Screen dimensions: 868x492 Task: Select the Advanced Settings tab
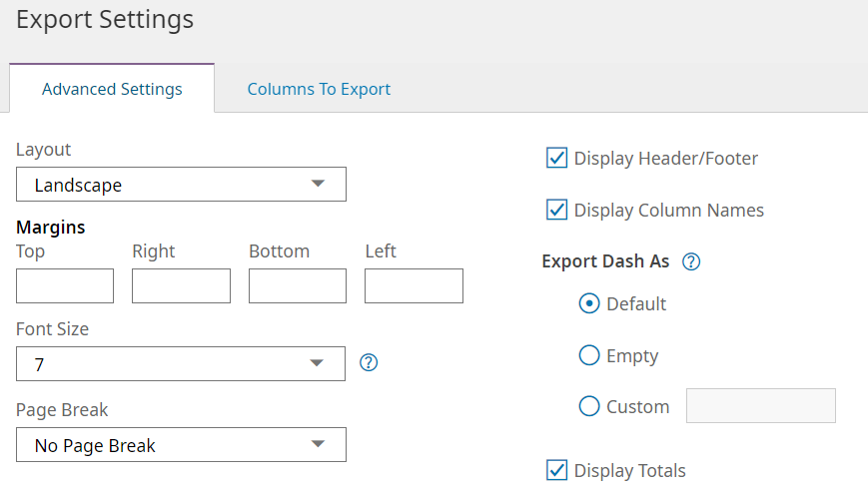112,89
